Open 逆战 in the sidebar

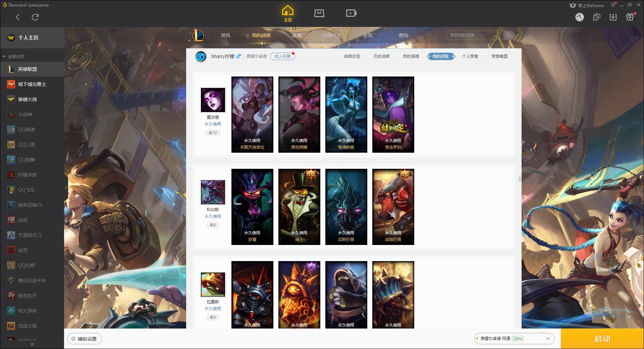pyautogui.click(x=32, y=220)
